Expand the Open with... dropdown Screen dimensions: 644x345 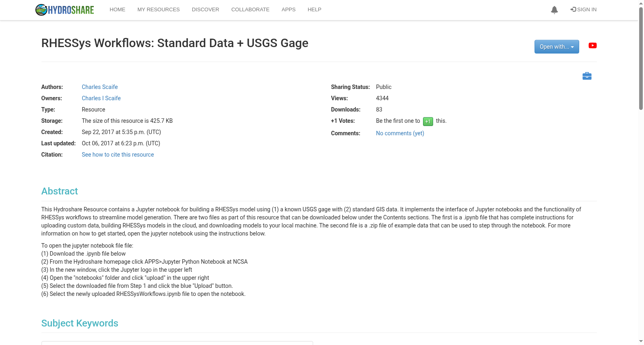click(x=557, y=47)
